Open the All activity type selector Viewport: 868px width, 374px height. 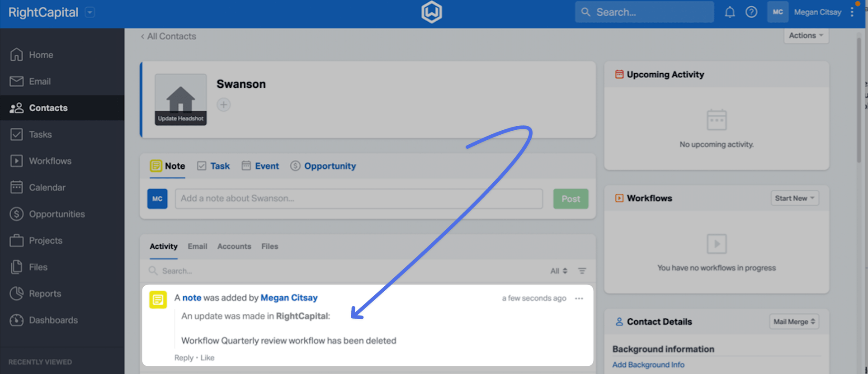[x=559, y=271]
